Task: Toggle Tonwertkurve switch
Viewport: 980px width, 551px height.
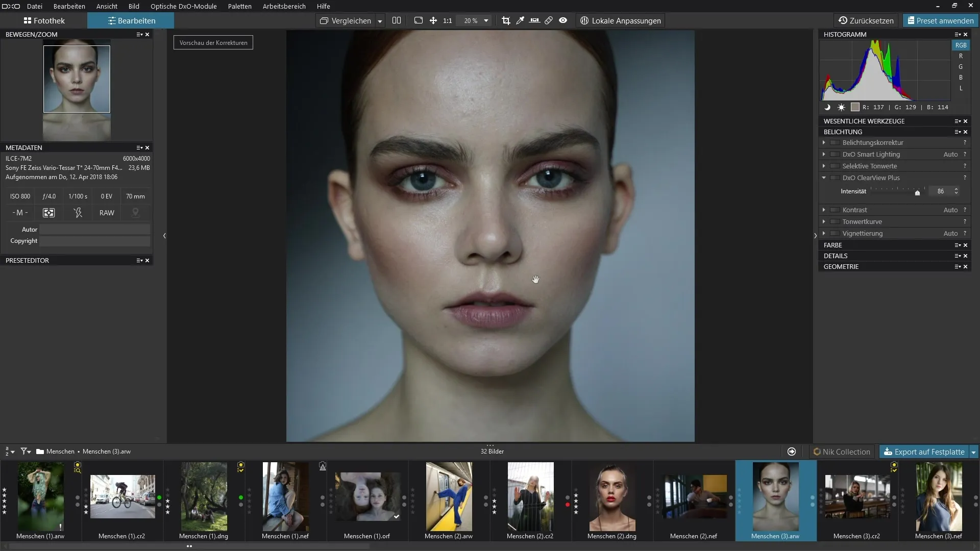Action: coord(835,221)
